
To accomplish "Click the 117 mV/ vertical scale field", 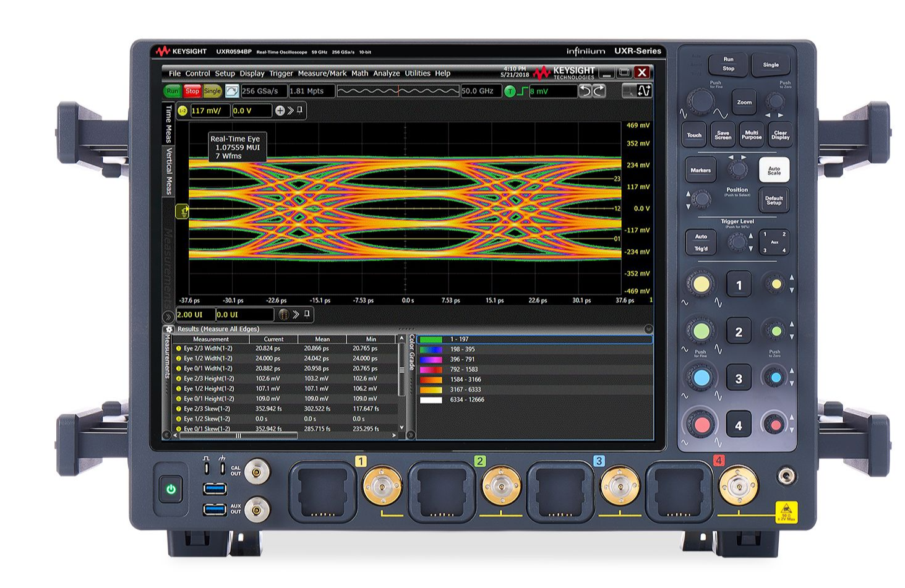I will (x=210, y=111).
